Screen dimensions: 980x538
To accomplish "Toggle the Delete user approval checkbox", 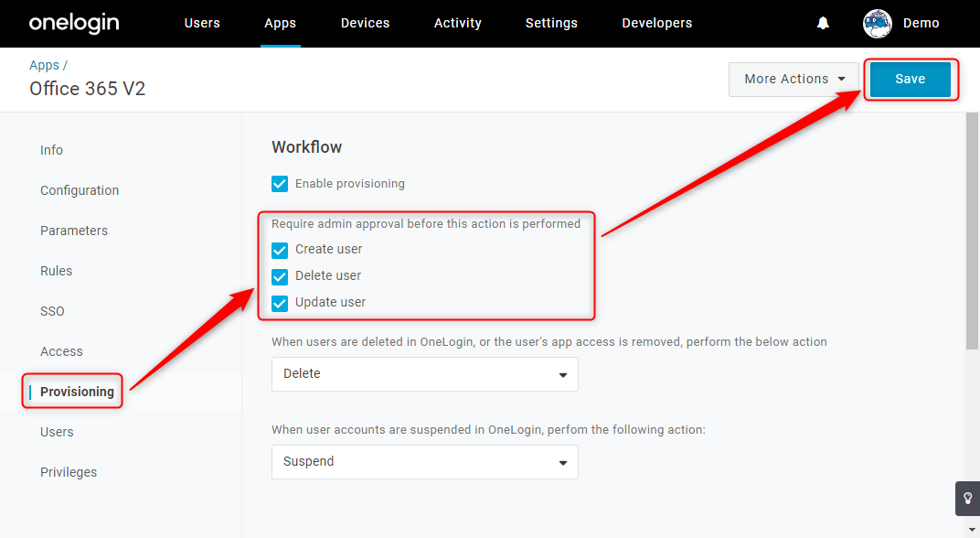I will 280,276.
